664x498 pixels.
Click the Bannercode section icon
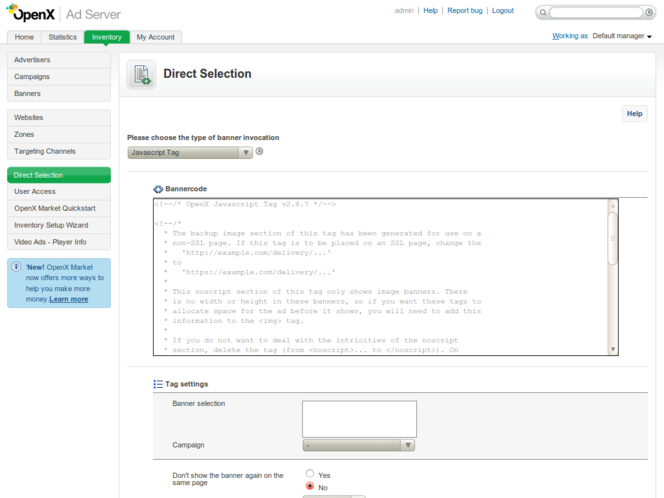click(158, 188)
